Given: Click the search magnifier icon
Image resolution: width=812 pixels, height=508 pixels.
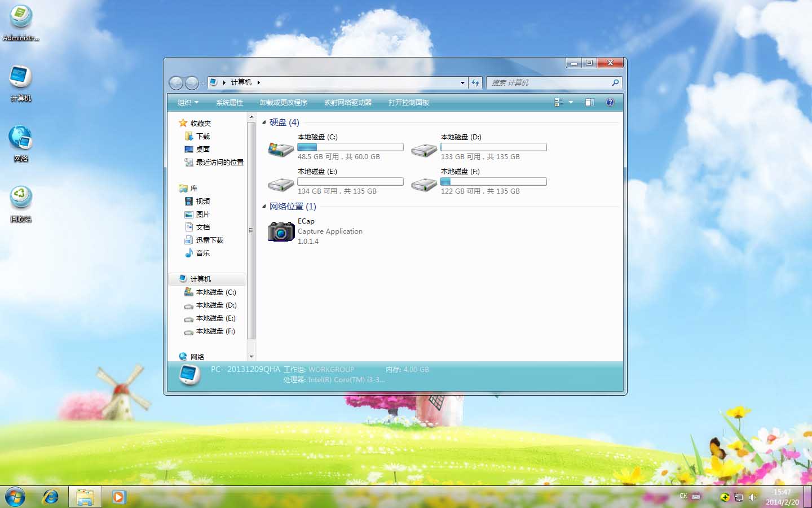Looking at the screenshot, I should click(x=615, y=82).
